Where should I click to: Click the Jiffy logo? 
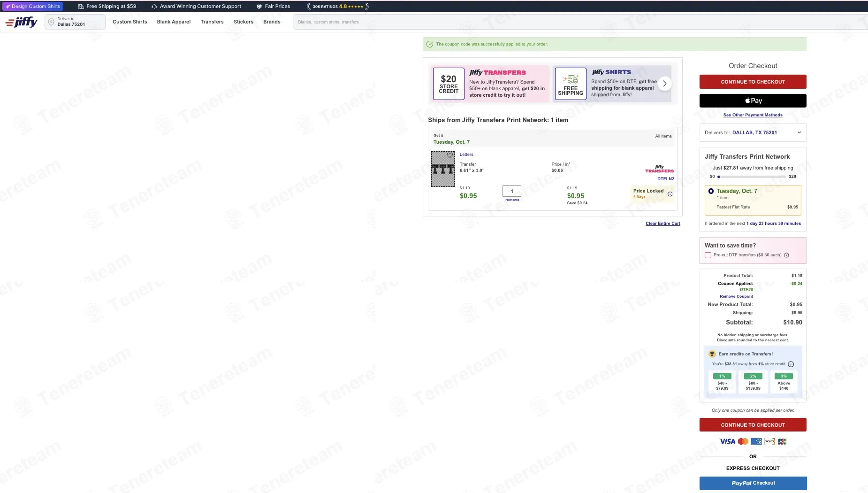(x=22, y=22)
